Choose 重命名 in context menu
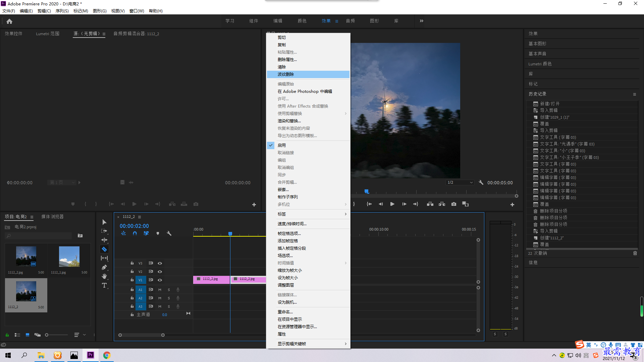This screenshot has width=644, height=362. click(x=308, y=312)
